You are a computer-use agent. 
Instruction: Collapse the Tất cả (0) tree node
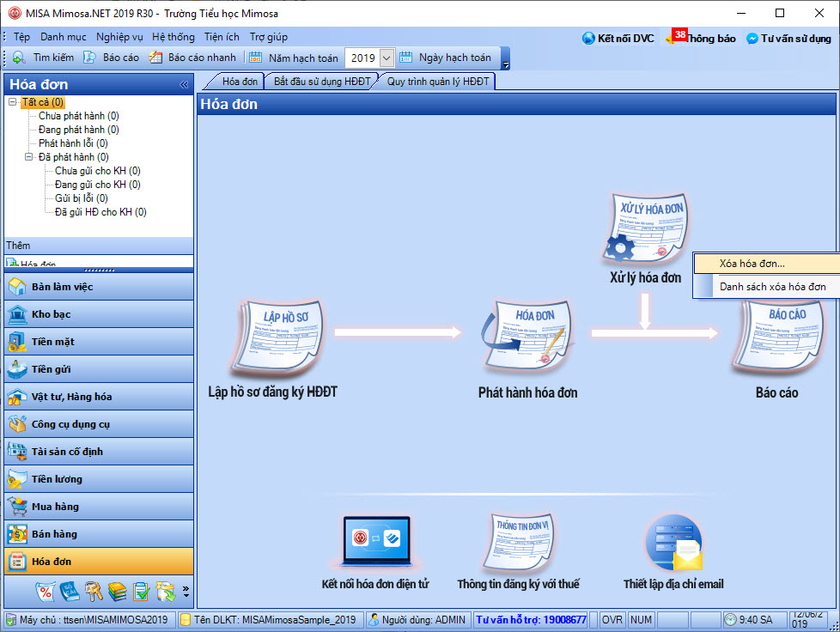[12, 102]
